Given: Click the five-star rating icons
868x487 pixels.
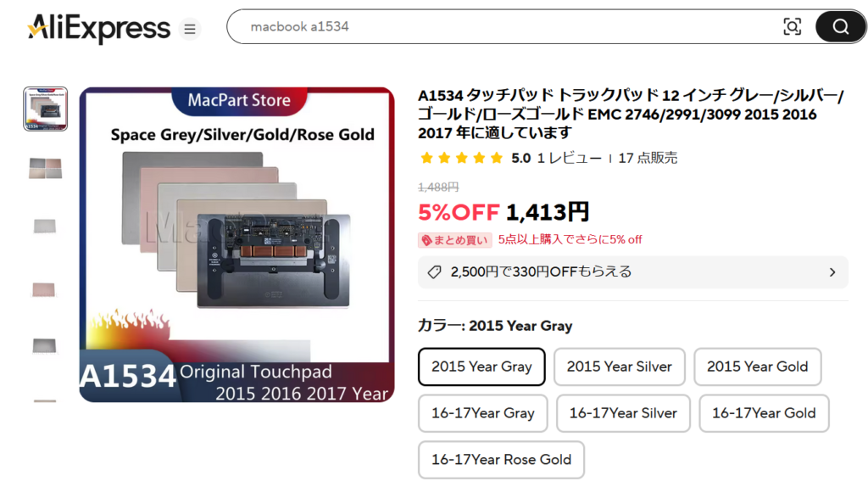Looking at the screenshot, I should click(461, 158).
